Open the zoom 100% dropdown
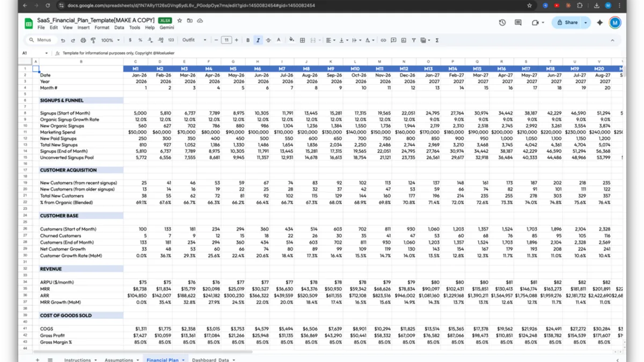 (111, 40)
